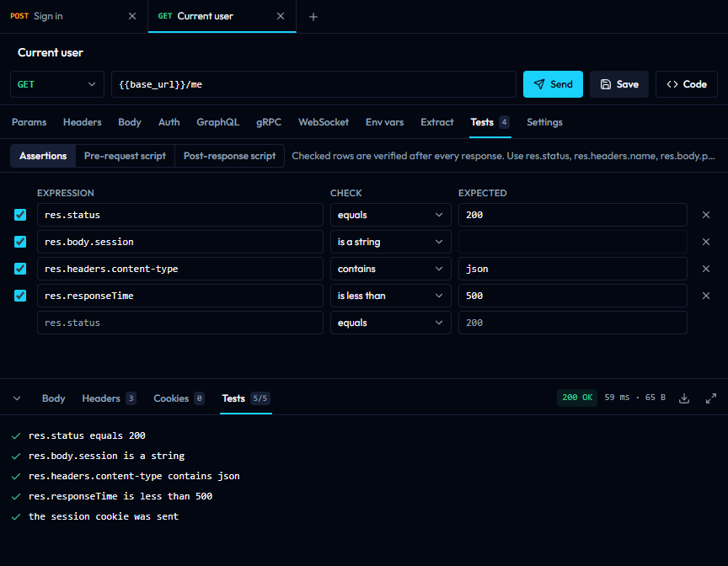The width and height of the screenshot is (728, 566).
Task: Uncheck the res.status assertion
Action: tap(20, 215)
